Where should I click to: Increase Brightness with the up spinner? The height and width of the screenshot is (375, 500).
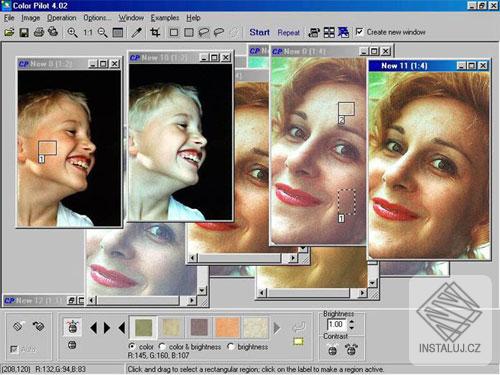coord(351,321)
